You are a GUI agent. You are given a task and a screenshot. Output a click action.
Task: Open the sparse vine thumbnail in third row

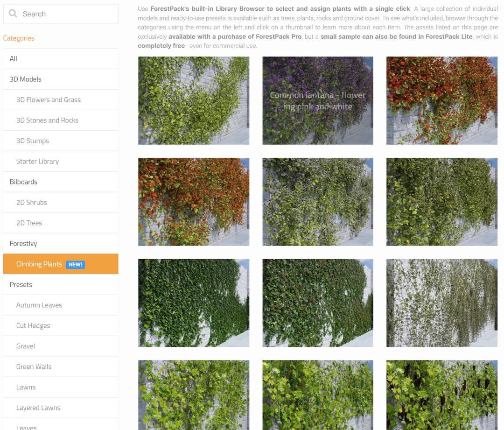[442, 303]
